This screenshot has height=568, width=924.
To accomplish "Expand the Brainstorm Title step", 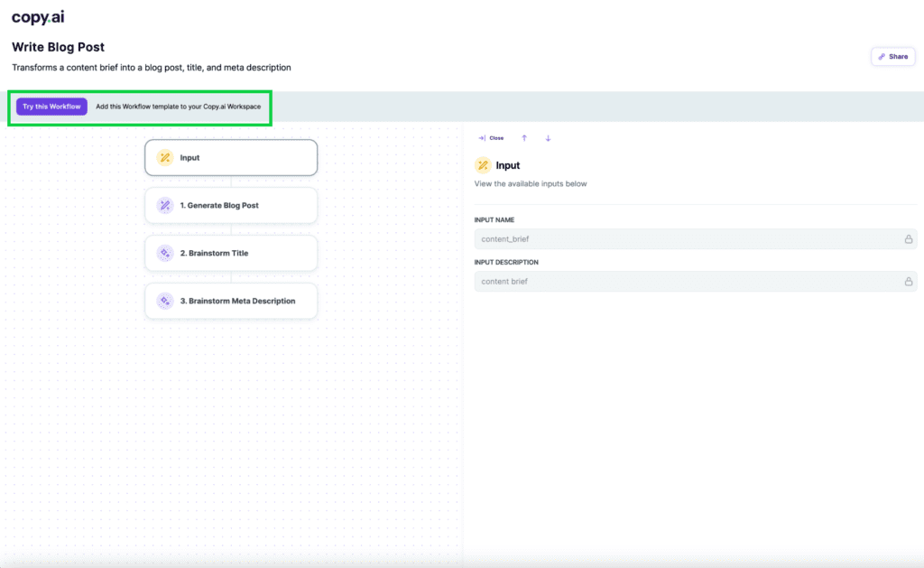I will pos(231,253).
